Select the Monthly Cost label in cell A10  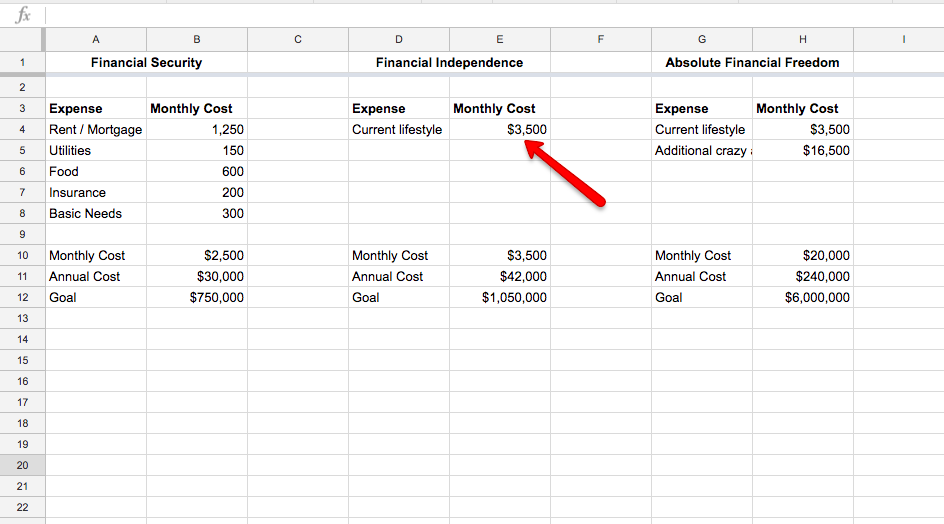click(96, 255)
